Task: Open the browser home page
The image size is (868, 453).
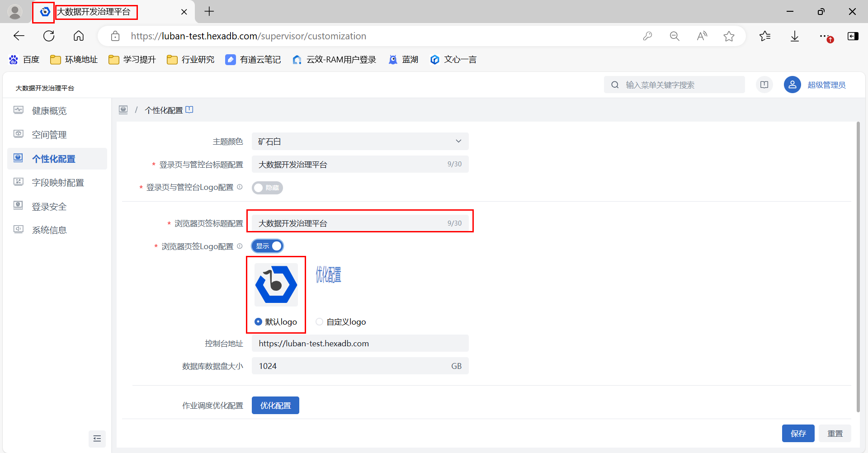Action: point(79,36)
